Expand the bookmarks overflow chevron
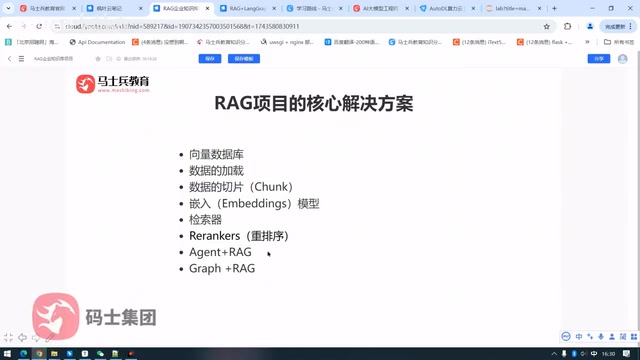This screenshot has width=640, height=360. 587,42
